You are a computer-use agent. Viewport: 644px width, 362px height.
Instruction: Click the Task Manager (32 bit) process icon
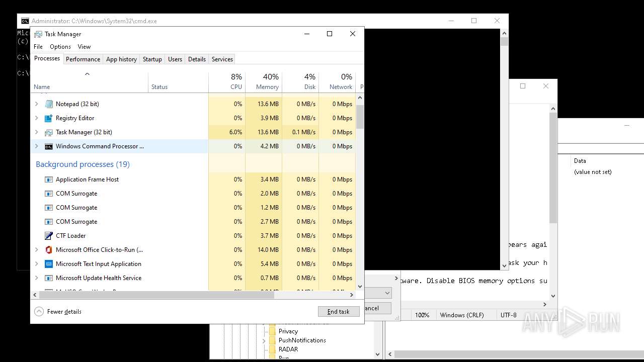pos(49,132)
